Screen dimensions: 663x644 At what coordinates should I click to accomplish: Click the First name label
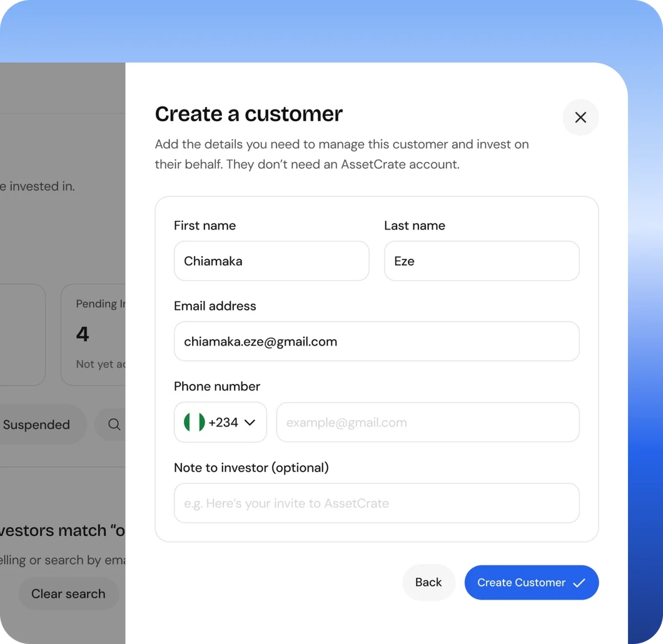click(x=205, y=225)
